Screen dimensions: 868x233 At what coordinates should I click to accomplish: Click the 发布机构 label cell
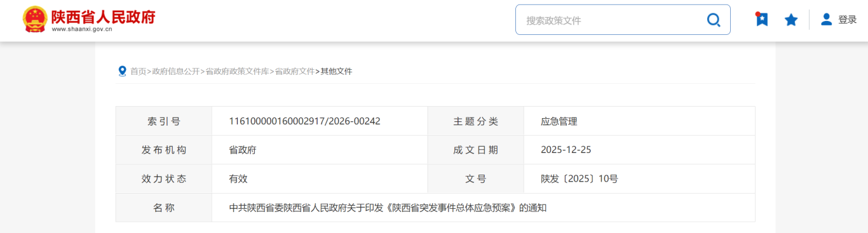pyautogui.click(x=164, y=150)
